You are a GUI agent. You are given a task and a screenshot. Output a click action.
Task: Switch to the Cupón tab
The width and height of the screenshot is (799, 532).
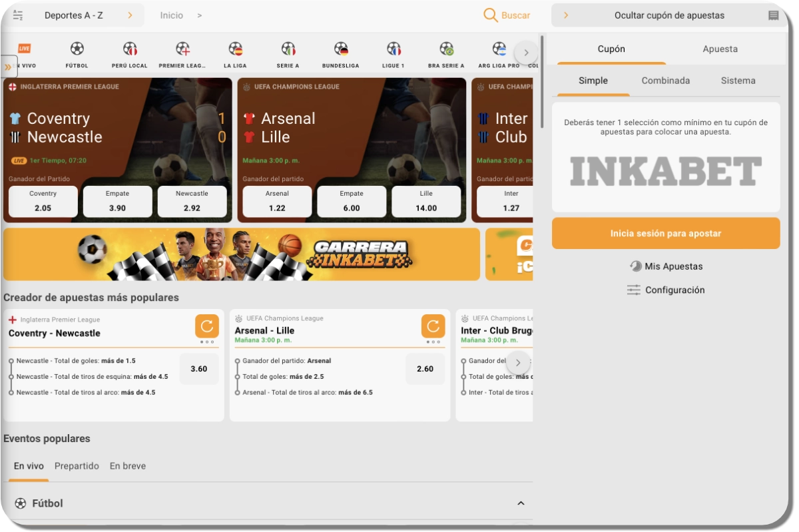tap(611, 49)
